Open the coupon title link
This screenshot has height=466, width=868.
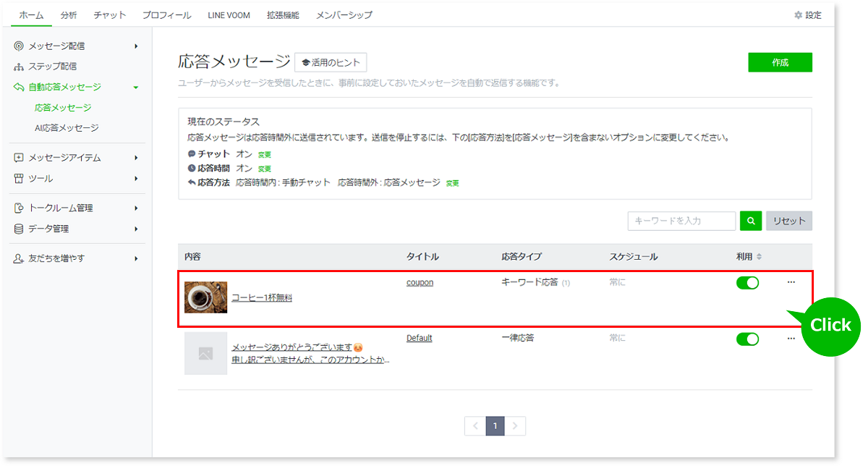coord(420,282)
